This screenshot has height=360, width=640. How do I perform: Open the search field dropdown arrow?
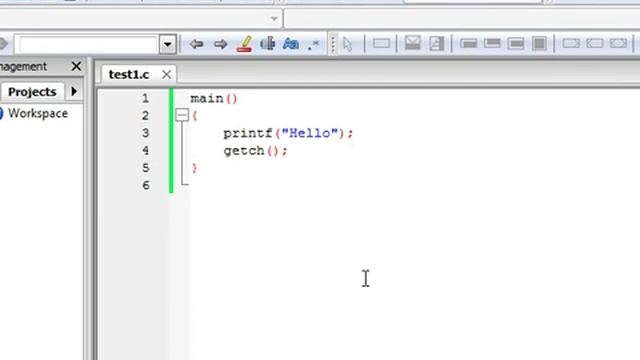167,44
